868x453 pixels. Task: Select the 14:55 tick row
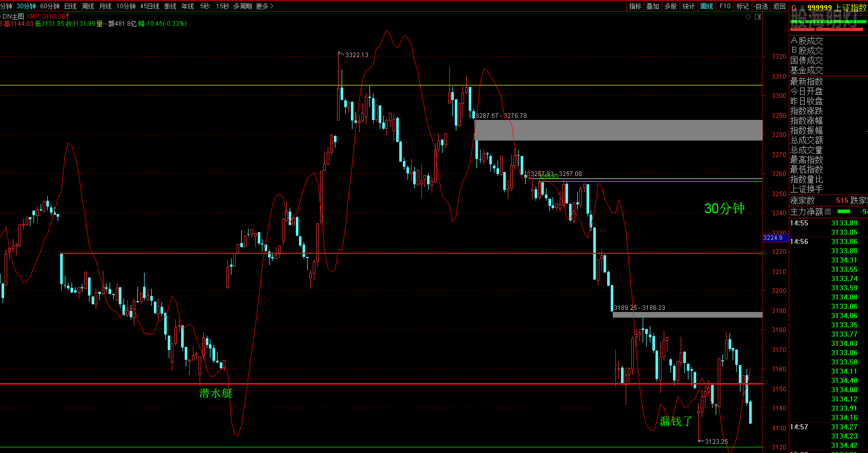click(x=828, y=223)
